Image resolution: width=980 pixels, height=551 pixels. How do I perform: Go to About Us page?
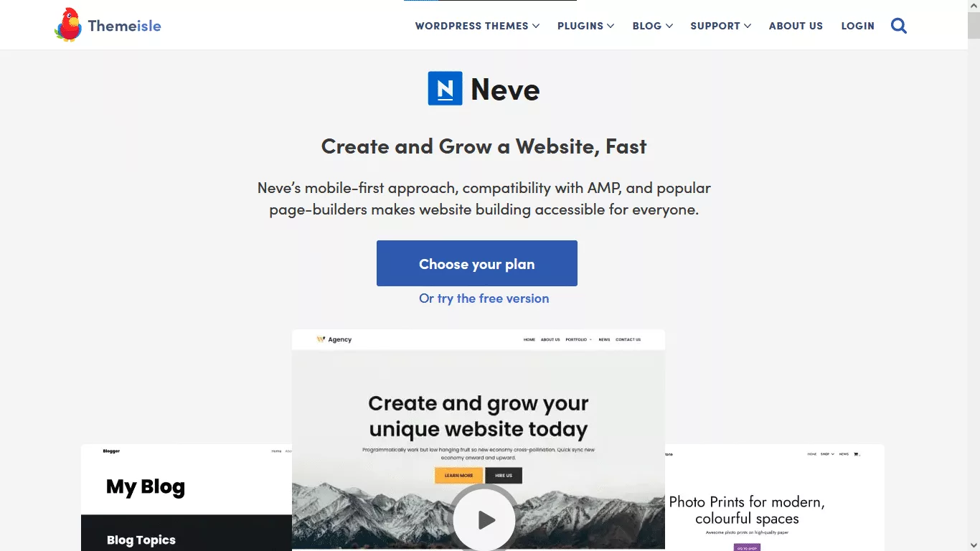(796, 26)
